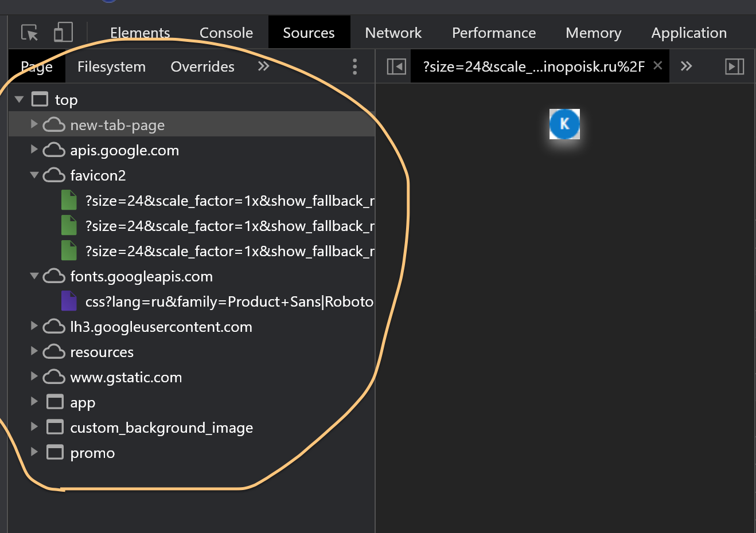Click the top frame window icon
The width and height of the screenshot is (756, 533).
(x=40, y=99)
